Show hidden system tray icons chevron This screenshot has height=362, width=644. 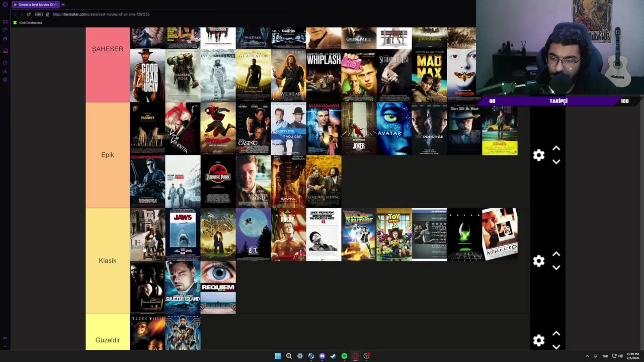coord(587,356)
